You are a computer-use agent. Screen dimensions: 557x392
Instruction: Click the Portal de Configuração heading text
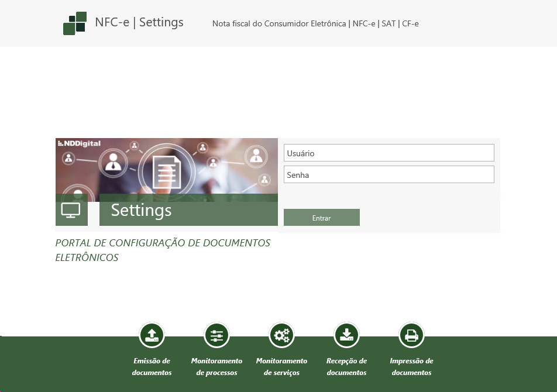(163, 250)
